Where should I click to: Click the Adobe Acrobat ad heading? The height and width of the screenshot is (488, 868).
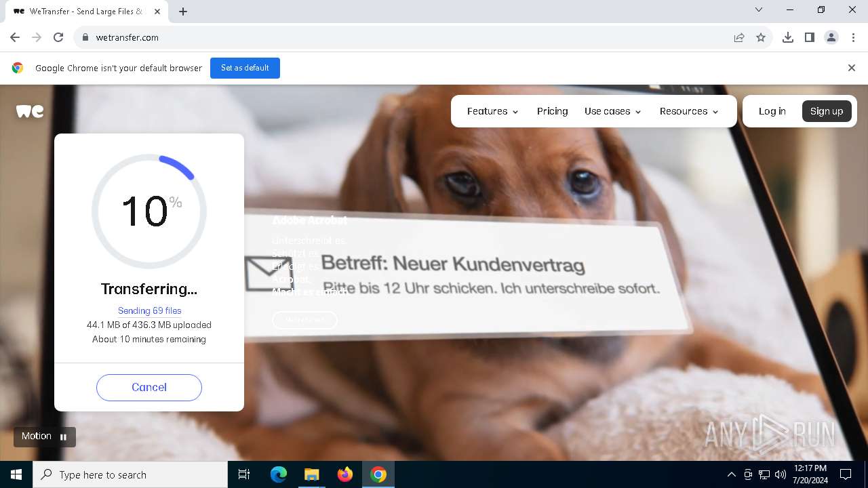309,220
